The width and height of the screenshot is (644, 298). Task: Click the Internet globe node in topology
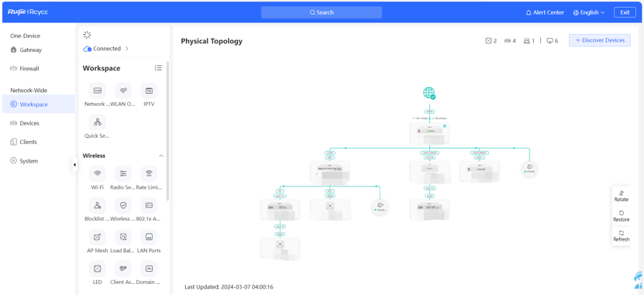click(x=429, y=93)
